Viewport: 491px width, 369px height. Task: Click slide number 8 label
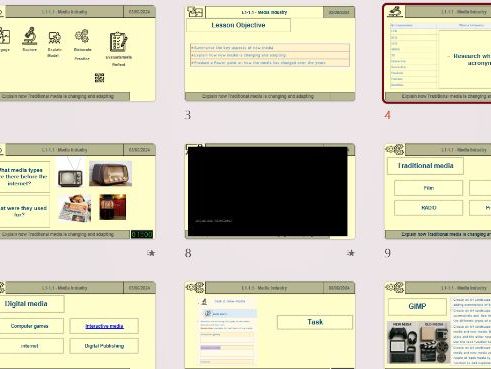pos(188,253)
